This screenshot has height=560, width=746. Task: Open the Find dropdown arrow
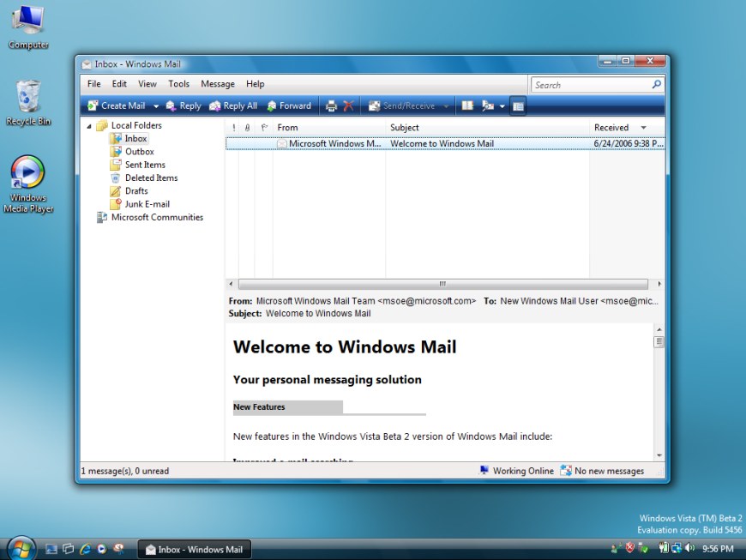tap(502, 106)
